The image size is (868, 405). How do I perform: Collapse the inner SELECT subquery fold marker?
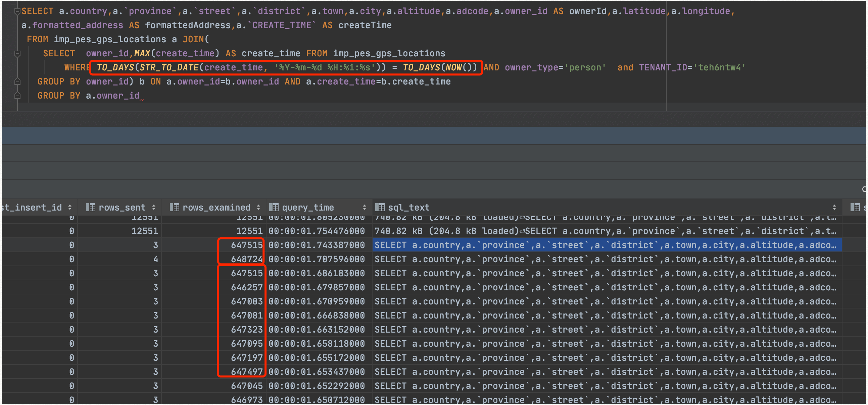point(17,54)
